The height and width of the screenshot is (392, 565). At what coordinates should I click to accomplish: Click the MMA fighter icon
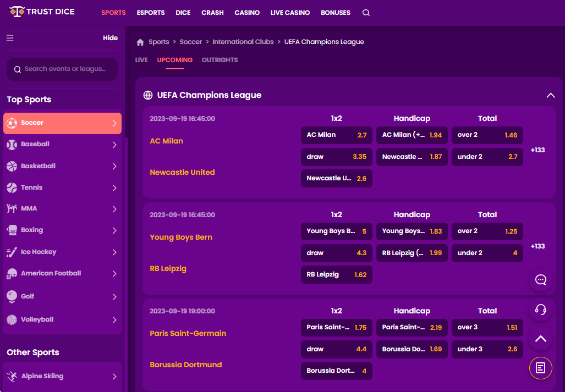[x=12, y=209]
